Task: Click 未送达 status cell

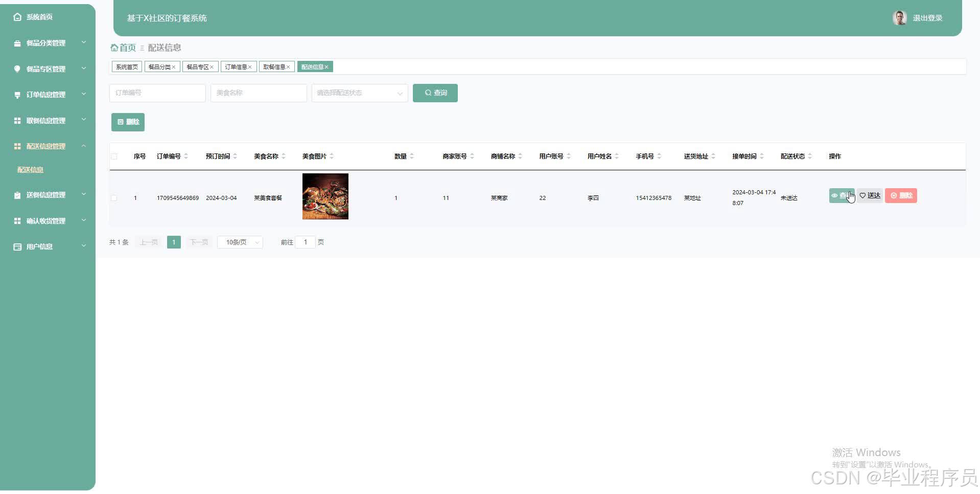Action: pyautogui.click(x=789, y=198)
